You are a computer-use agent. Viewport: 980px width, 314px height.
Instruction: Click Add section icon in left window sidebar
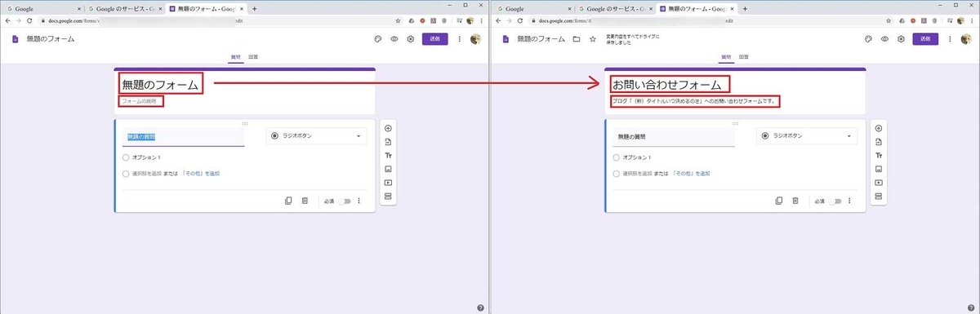pos(388,197)
